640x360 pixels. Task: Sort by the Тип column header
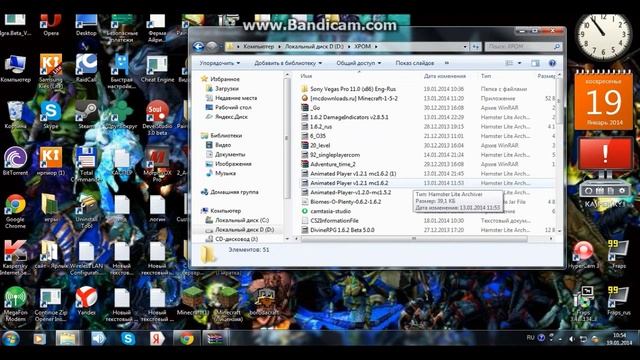tap(486, 76)
